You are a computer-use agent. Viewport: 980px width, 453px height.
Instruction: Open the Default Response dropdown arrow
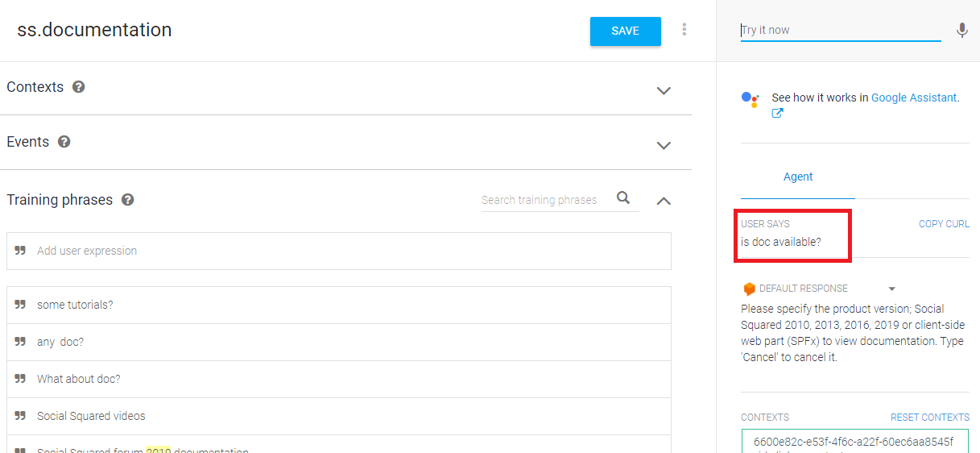point(892,289)
